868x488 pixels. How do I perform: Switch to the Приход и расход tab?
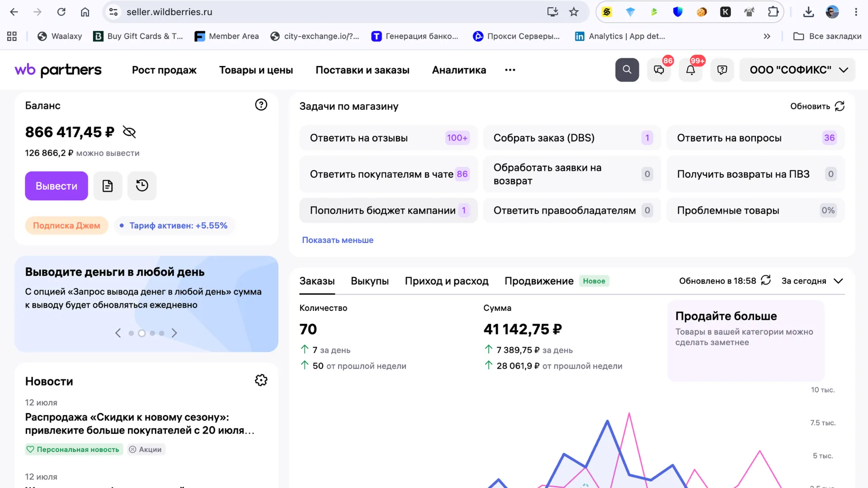[x=447, y=281]
